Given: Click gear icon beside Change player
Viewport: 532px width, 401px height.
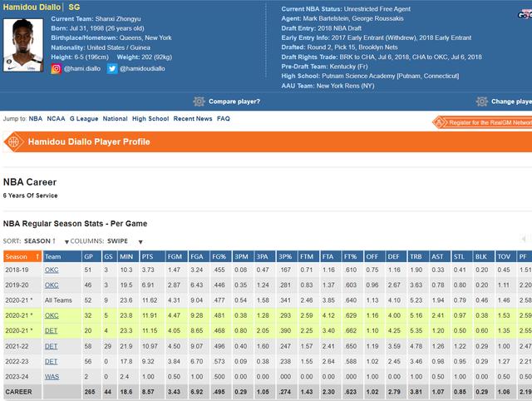Looking at the screenshot, I should (x=482, y=101).
